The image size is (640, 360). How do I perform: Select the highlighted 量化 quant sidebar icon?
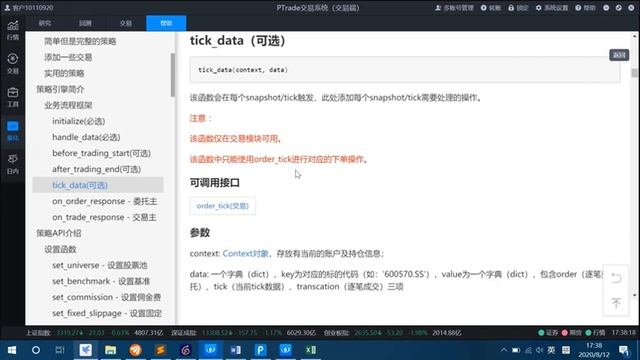(13, 131)
